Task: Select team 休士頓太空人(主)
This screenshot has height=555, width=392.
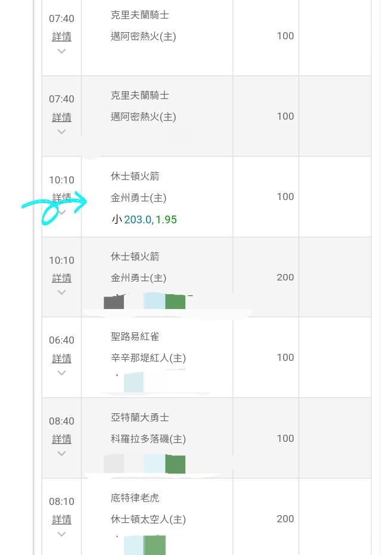Action: pos(148,519)
